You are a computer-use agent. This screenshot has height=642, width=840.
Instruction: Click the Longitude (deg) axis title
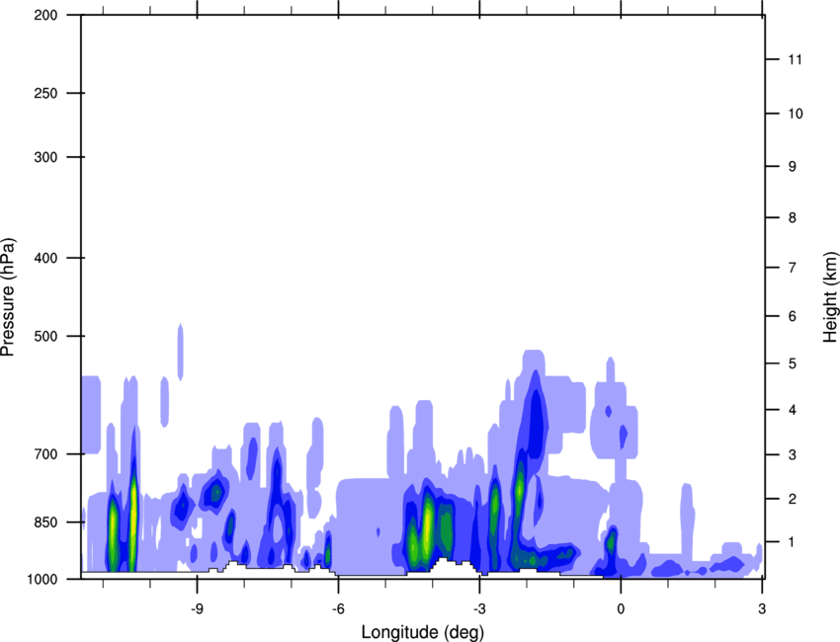tap(423, 632)
